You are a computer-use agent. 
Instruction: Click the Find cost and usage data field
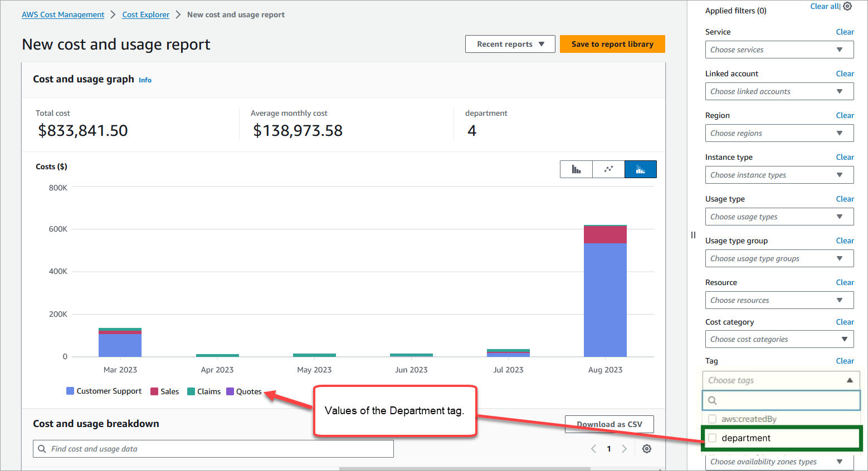213,448
